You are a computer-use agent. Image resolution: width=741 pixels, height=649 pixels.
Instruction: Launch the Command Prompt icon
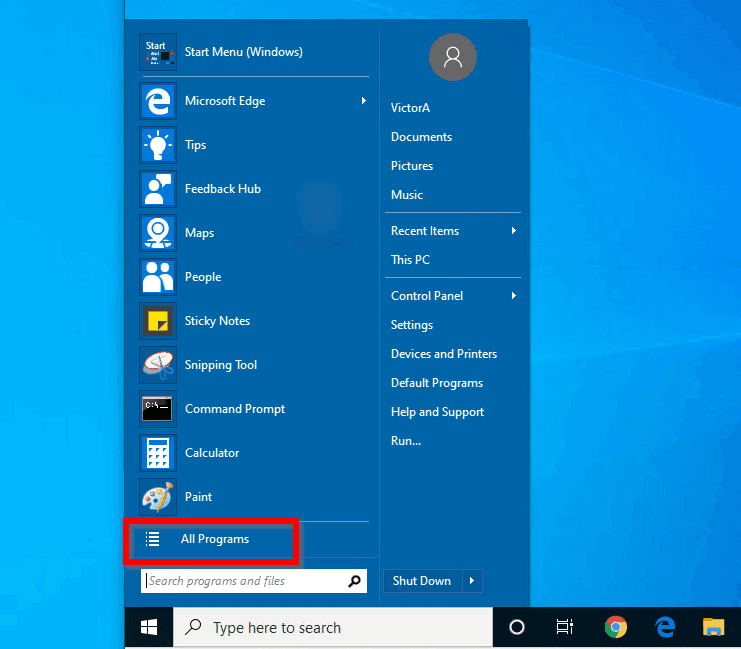tap(158, 409)
